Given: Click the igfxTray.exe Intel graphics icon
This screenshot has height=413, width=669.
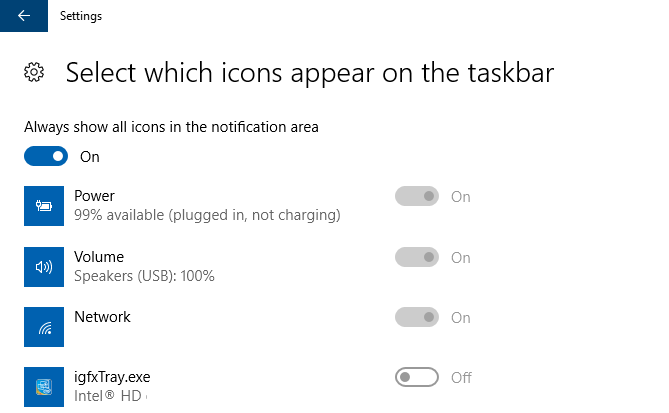Looking at the screenshot, I should 44,387.
